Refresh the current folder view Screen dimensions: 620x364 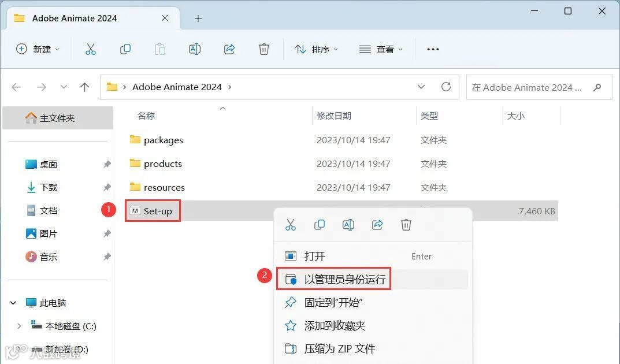pos(446,87)
